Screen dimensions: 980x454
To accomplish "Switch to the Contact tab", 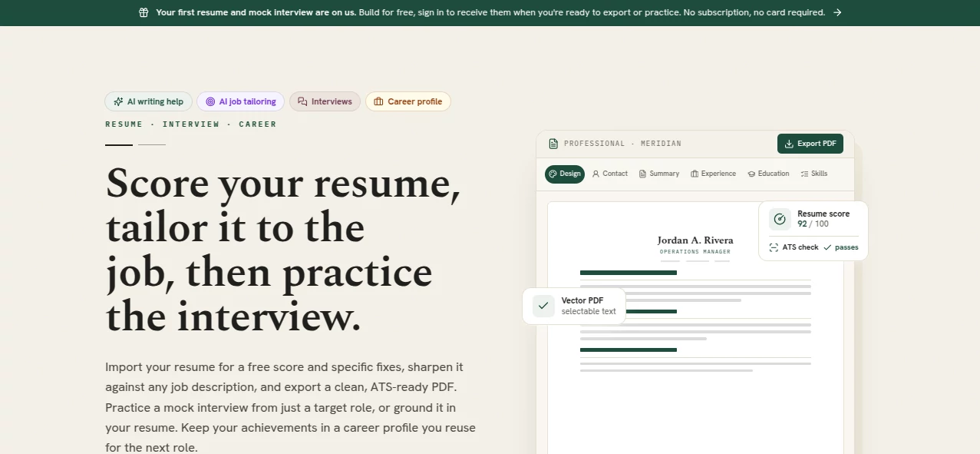I will [610, 174].
